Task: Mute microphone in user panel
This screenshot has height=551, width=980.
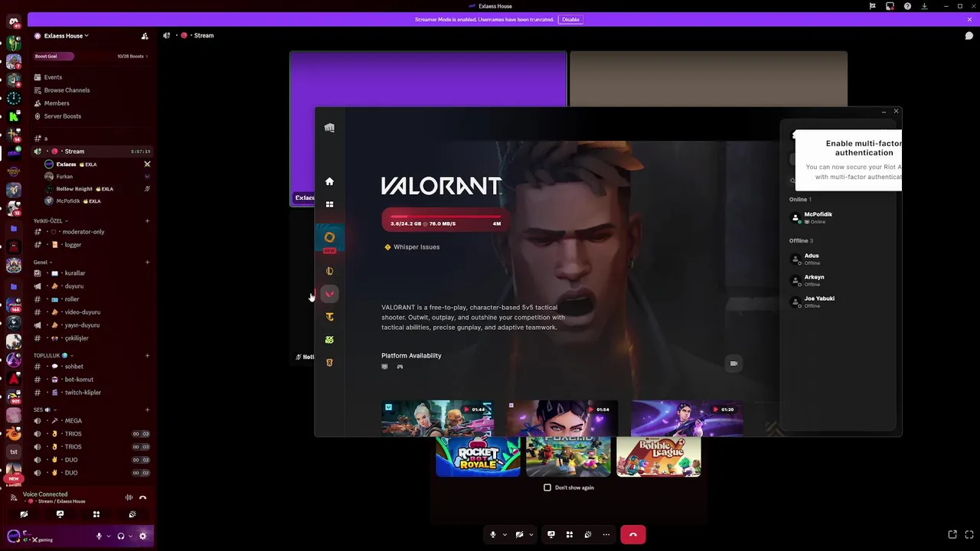Action: pyautogui.click(x=99, y=536)
